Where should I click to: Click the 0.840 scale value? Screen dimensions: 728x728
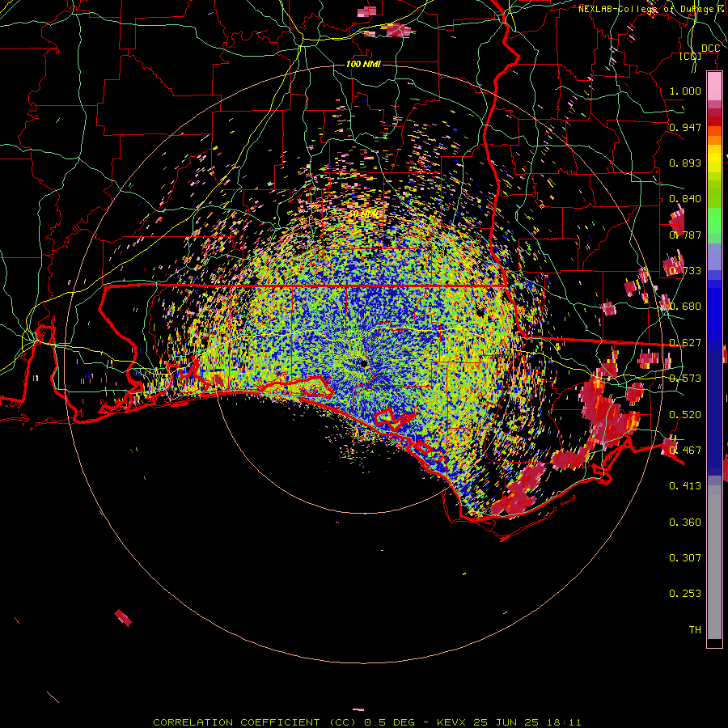[685, 199]
